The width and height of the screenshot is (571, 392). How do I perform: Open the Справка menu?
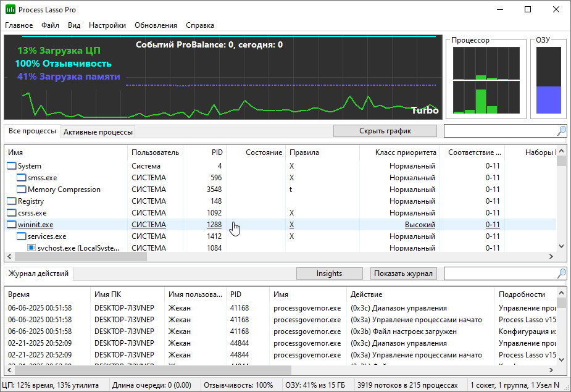click(x=200, y=25)
